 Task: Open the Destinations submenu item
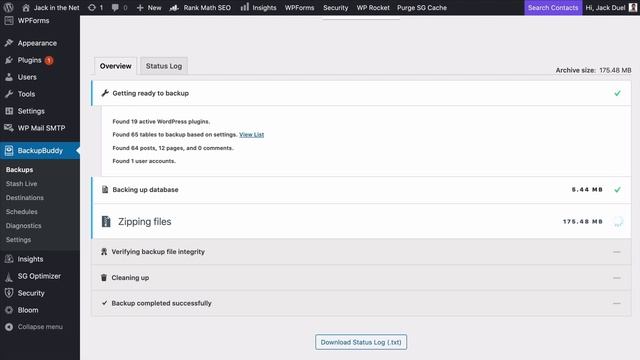pyautogui.click(x=24, y=198)
